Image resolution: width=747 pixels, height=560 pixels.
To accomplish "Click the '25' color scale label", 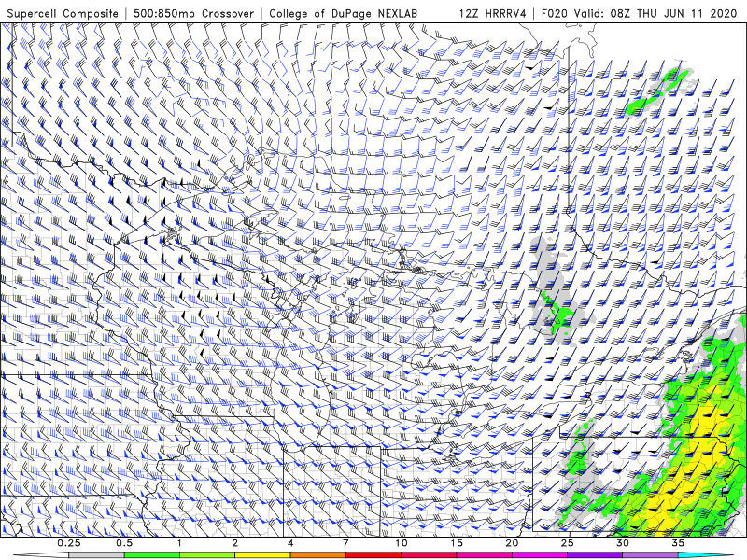I will (x=567, y=543).
